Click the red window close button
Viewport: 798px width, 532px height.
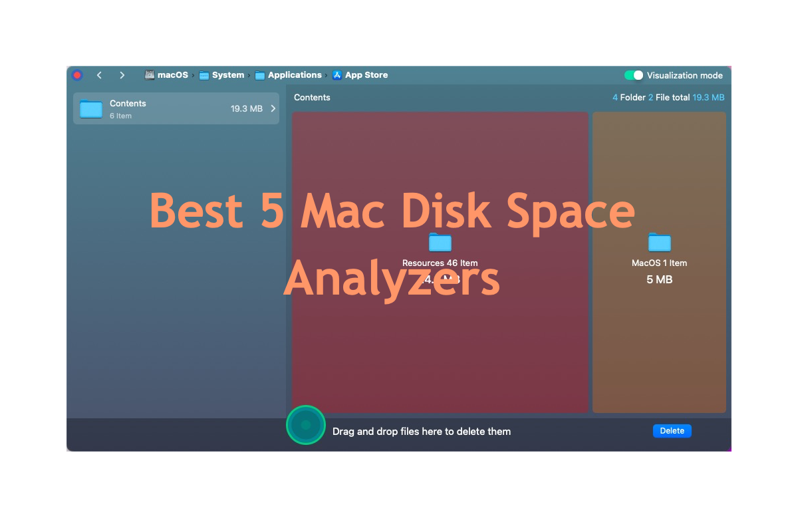point(77,75)
